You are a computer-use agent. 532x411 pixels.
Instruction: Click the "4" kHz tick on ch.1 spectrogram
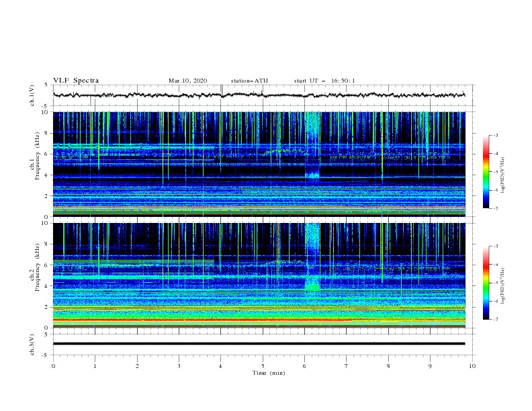(47, 175)
